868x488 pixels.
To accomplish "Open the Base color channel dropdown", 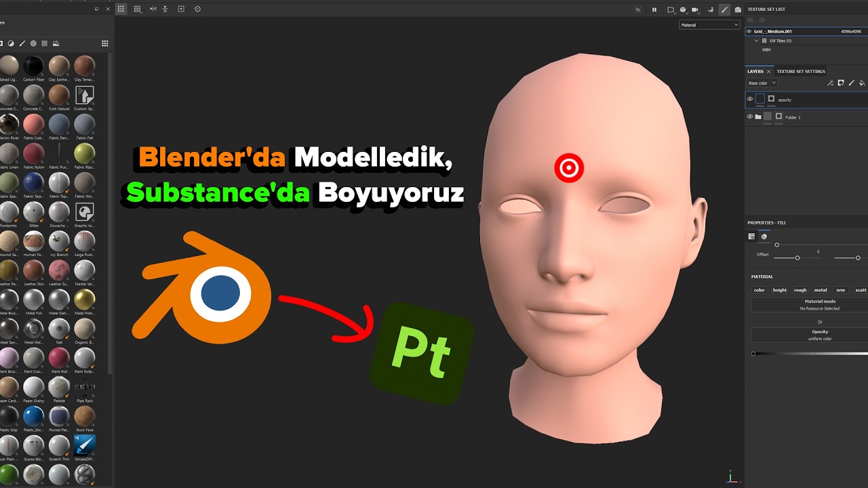I will point(762,83).
